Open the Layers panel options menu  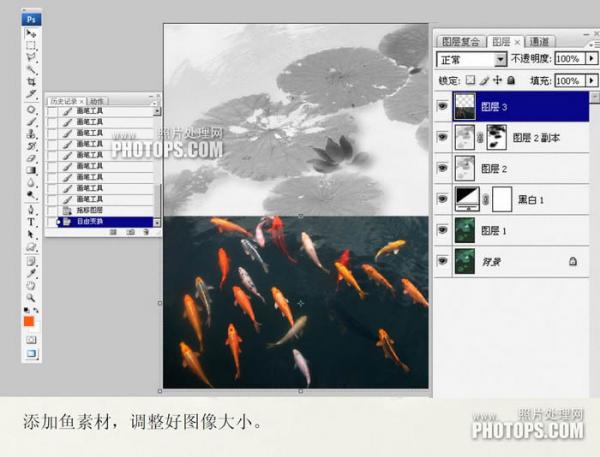596,45
